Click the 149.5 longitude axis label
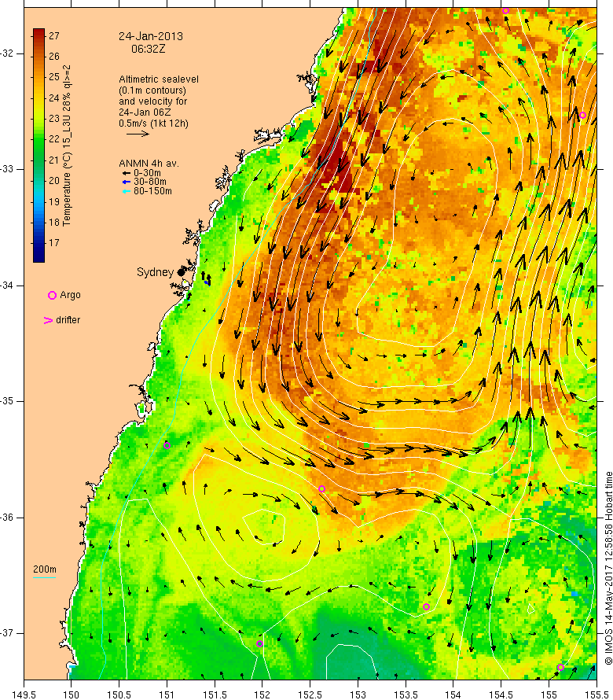The image size is (613, 700). (x=24, y=695)
